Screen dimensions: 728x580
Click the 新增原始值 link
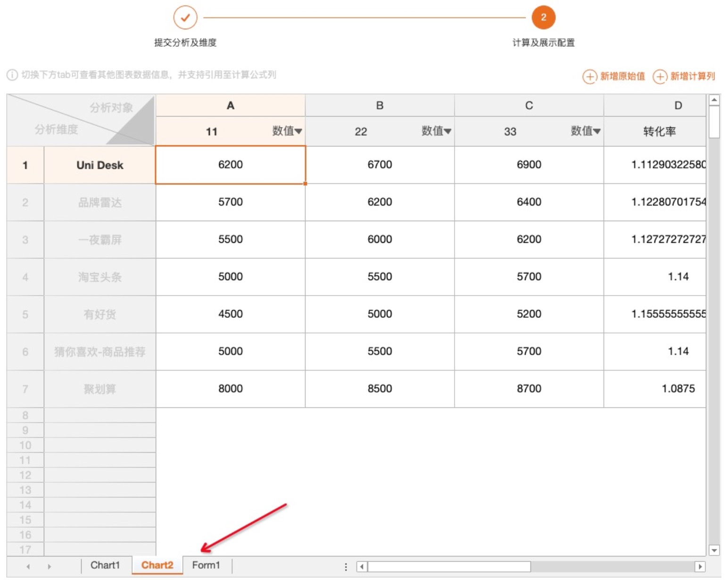click(x=622, y=76)
